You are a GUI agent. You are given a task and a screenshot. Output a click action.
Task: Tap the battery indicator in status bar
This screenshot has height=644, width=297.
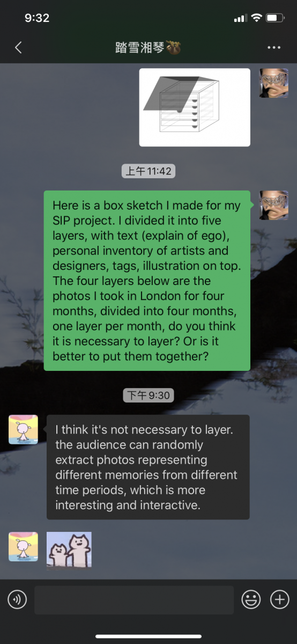(275, 18)
